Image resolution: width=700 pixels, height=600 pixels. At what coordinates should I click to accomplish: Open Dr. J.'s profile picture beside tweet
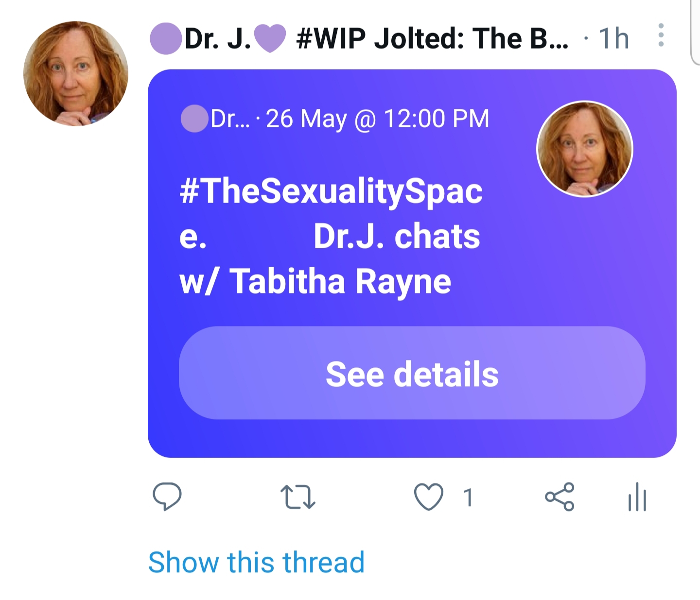(76, 73)
